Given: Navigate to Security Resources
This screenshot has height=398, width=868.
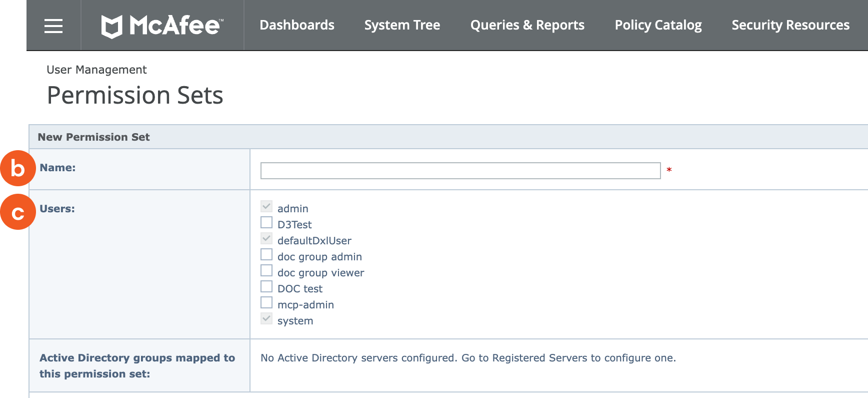Looking at the screenshot, I should coord(790,25).
